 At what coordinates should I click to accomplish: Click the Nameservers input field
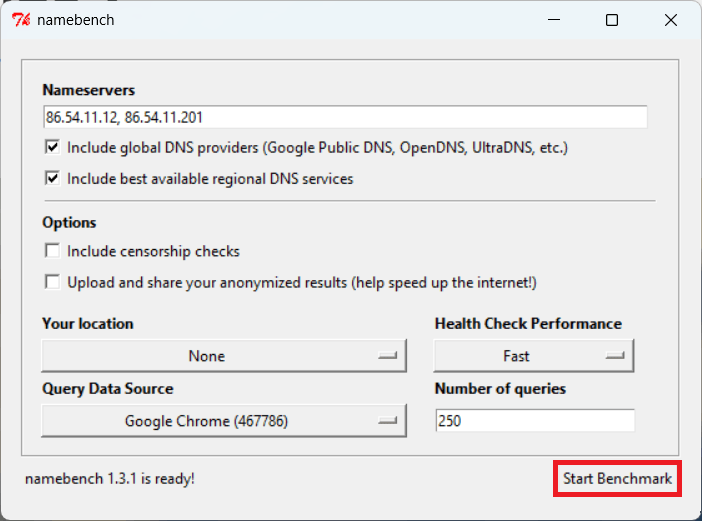point(345,117)
